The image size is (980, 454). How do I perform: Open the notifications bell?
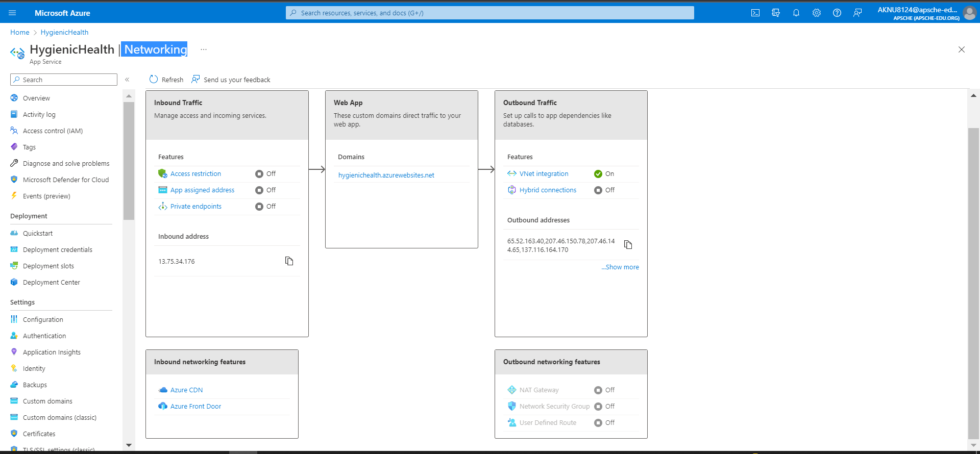[796, 13]
